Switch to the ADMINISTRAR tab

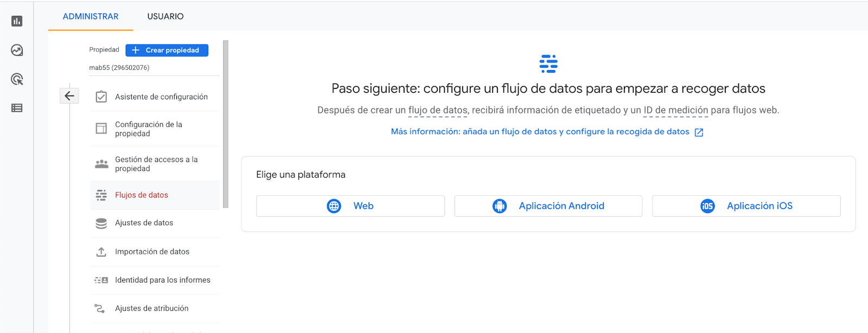coord(91,16)
